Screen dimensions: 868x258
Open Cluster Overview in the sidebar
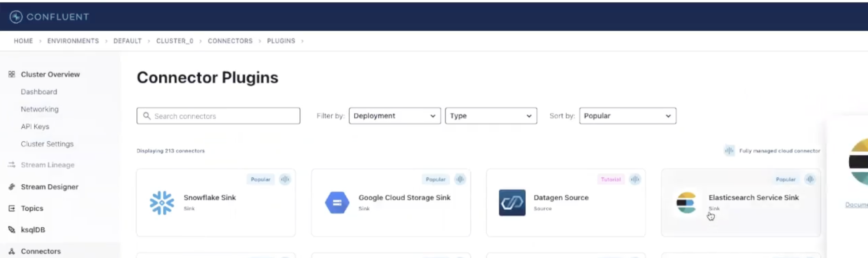[50, 74]
